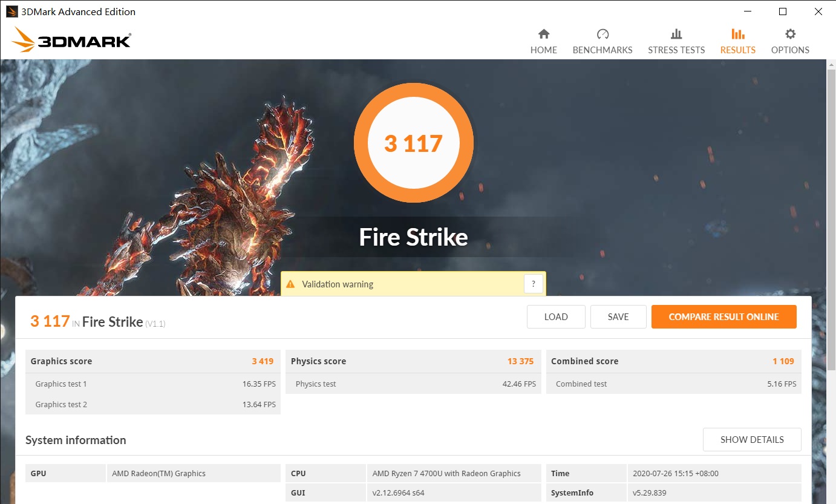
Task: Open the validation warning help question mark
Action: point(533,284)
